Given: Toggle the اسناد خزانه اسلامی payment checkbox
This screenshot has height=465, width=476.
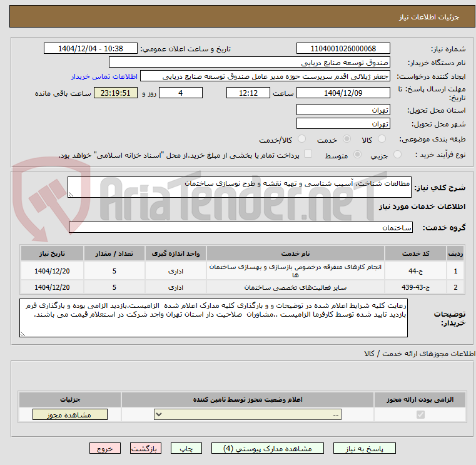Looking at the screenshot, I should pos(308,154).
